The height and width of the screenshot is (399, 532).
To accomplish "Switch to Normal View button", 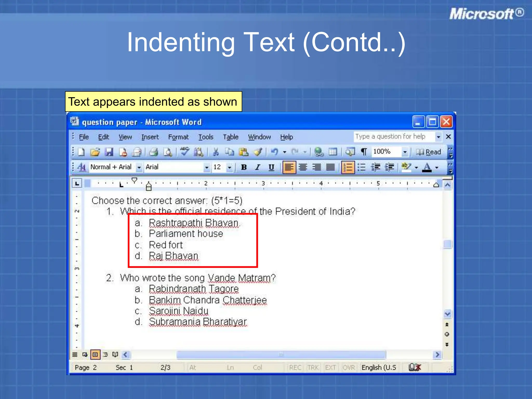I will 75,354.
